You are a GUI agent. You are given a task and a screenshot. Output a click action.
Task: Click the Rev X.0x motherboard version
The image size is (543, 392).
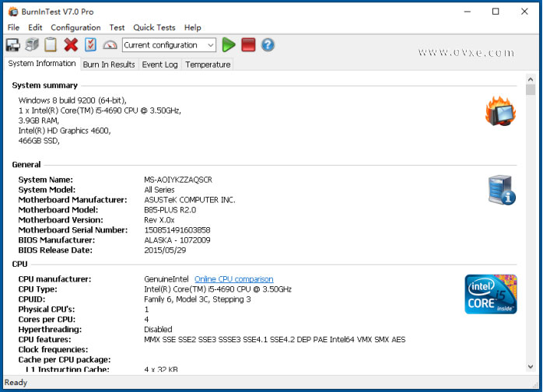(x=159, y=220)
